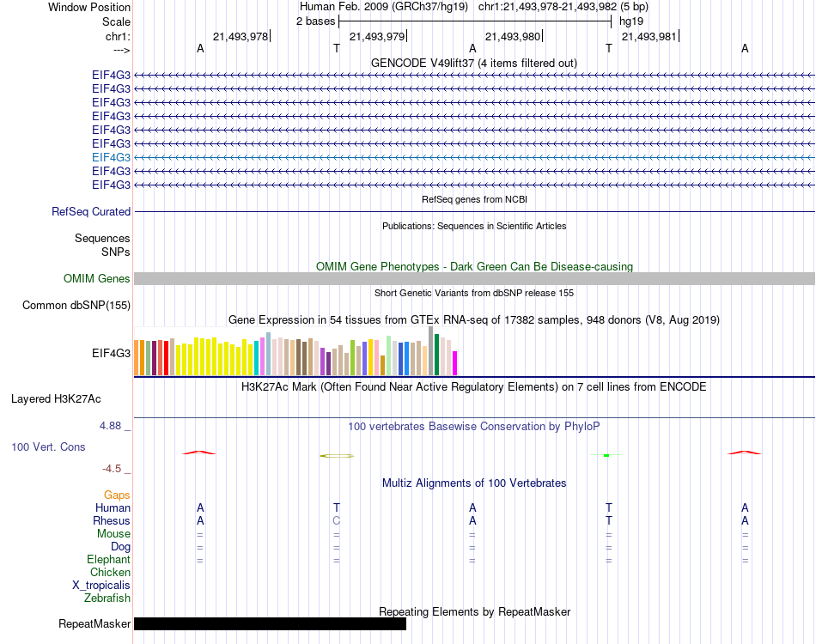Click EIF4G3 label beside GTEx bar chart
Screen dimensions: 816x644
click(111, 353)
